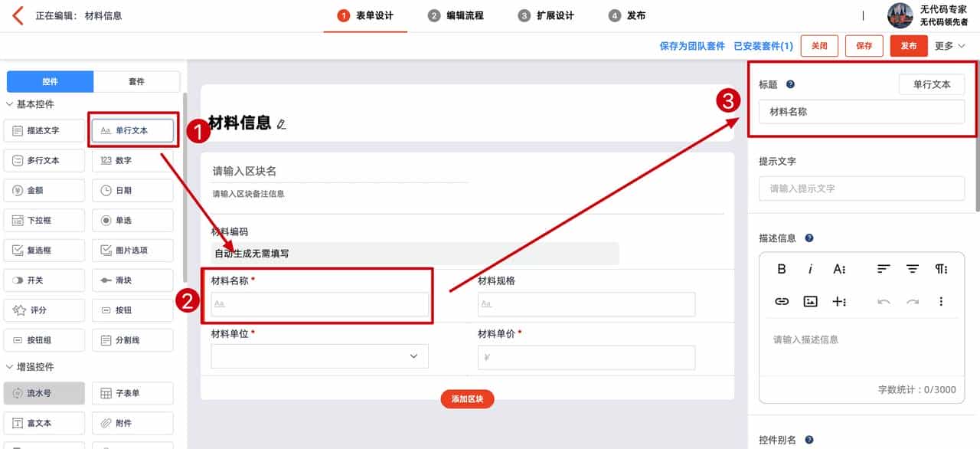Insert a hyperlink in the description toolbar
This screenshot has height=449, width=980.
pyautogui.click(x=781, y=301)
